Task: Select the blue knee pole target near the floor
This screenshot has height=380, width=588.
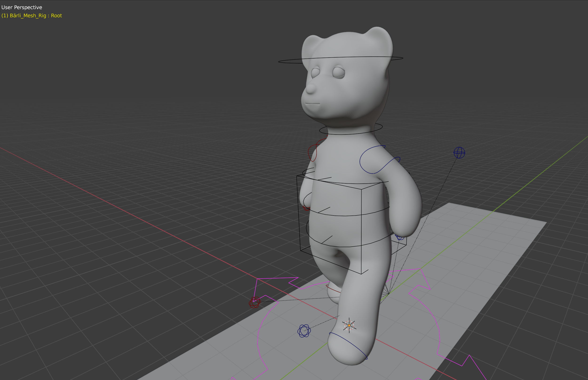Action: click(x=304, y=331)
